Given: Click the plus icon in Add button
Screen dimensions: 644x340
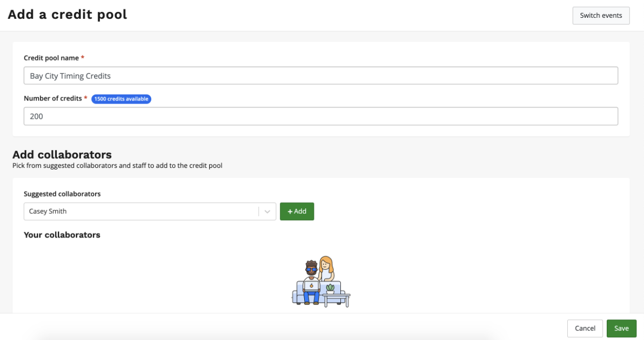Looking at the screenshot, I should [290, 212].
